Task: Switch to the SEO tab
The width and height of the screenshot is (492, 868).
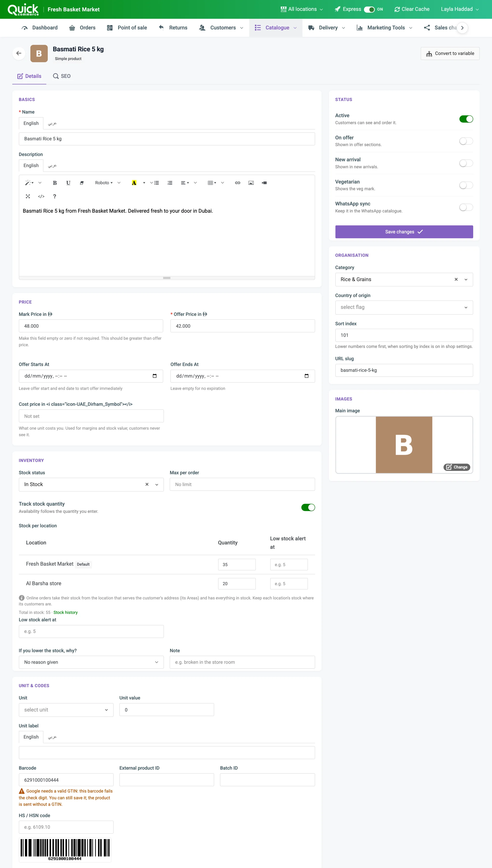Action: click(x=61, y=76)
